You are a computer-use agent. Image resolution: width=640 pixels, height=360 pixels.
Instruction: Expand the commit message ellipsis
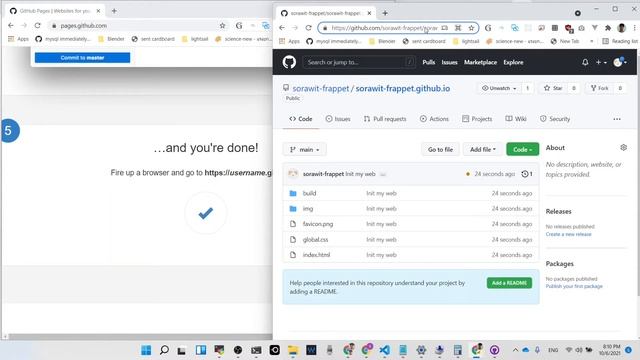pos(383,174)
